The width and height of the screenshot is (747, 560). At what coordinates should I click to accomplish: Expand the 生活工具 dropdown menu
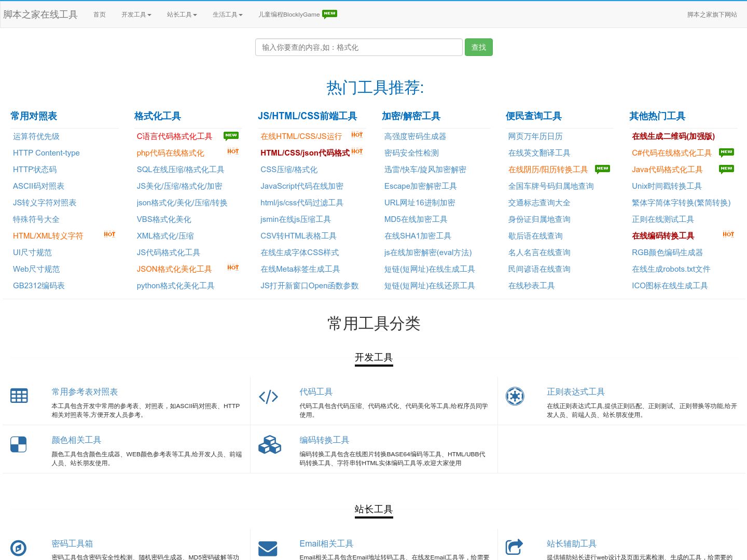(228, 15)
